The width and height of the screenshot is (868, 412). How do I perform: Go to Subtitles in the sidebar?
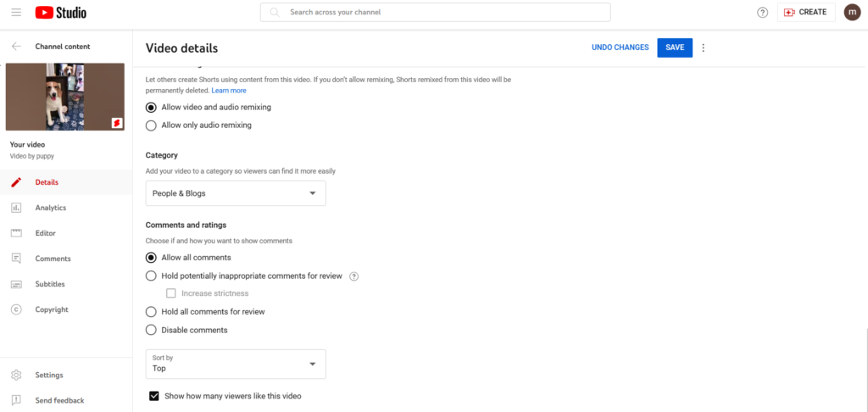50,284
